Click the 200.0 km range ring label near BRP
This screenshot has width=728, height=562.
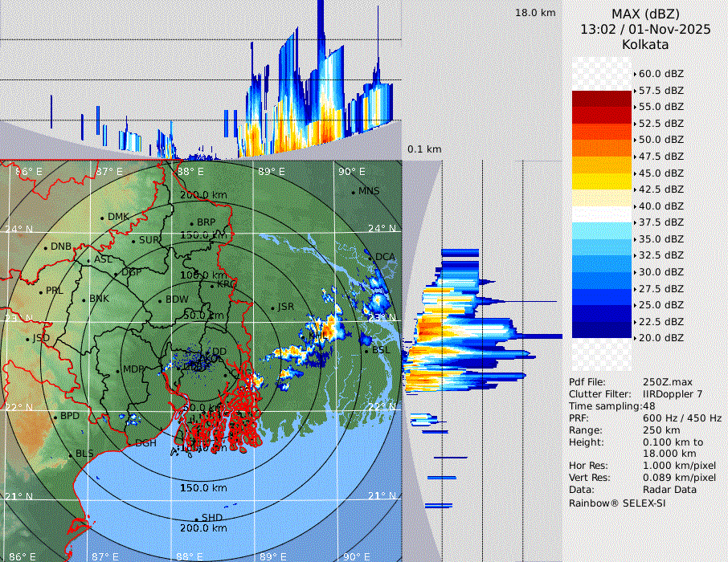(200, 195)
